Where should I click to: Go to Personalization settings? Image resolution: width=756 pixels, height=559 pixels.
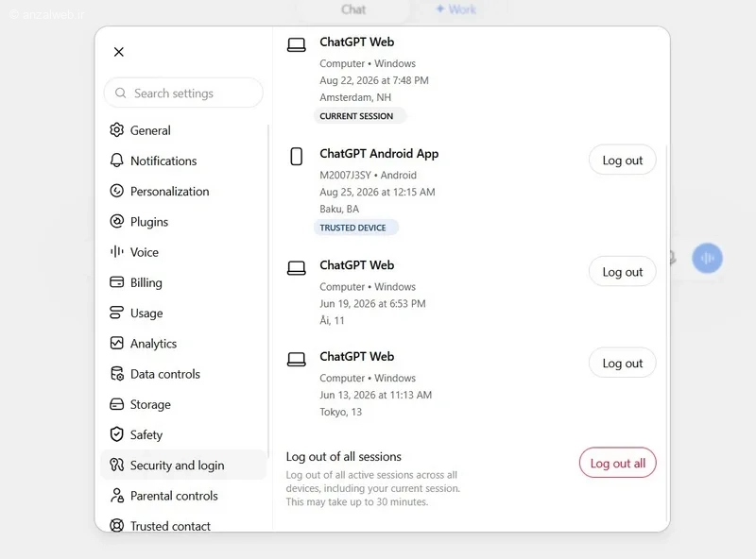pos(170,192)
